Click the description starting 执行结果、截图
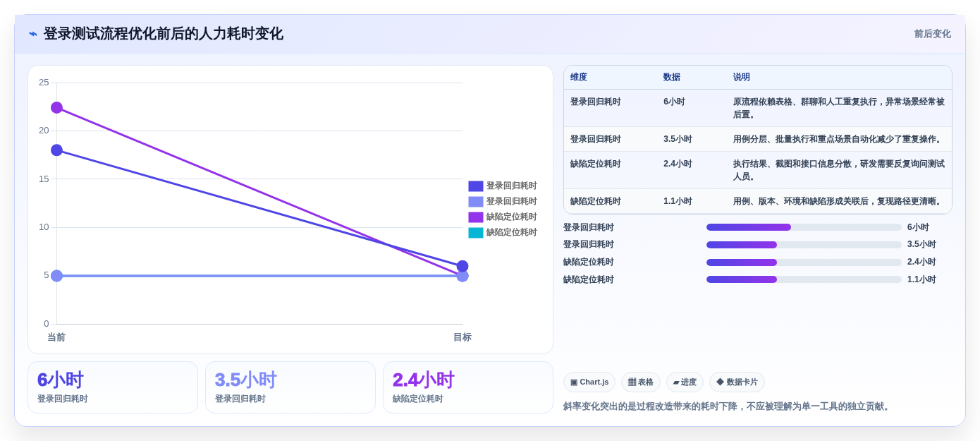 839,170
